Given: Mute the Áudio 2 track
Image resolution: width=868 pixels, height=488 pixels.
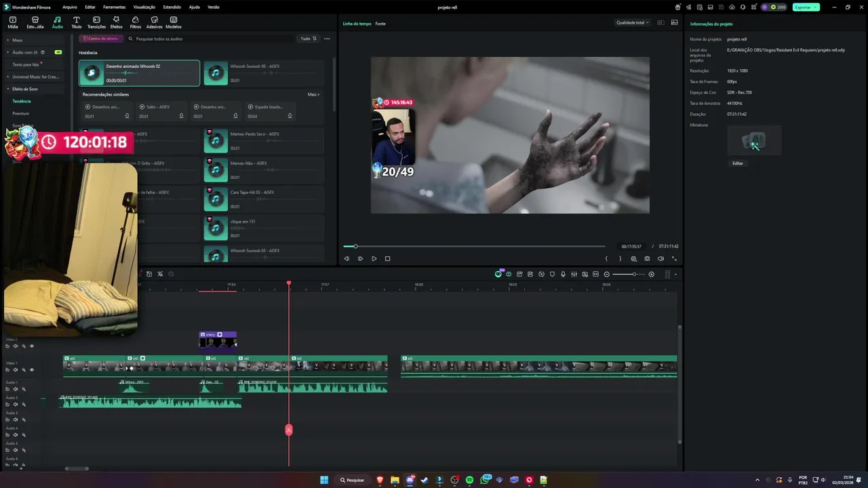Looking at the screenshot, I should pos(16,405).
